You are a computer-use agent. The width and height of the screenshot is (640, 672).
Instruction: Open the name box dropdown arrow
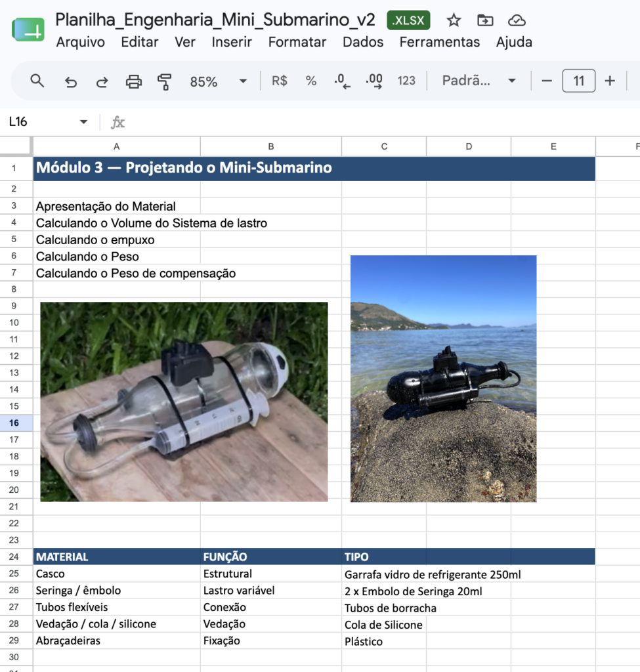pos(83,122)
